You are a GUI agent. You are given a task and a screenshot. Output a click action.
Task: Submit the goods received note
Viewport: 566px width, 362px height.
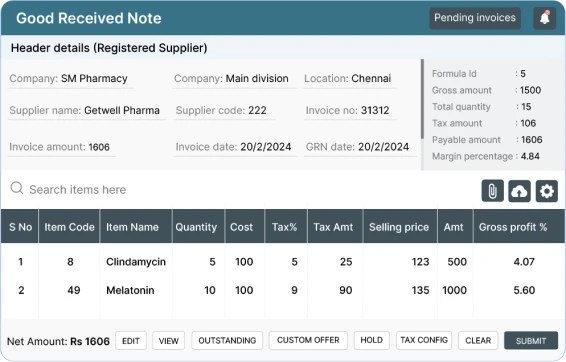point(531,340)
